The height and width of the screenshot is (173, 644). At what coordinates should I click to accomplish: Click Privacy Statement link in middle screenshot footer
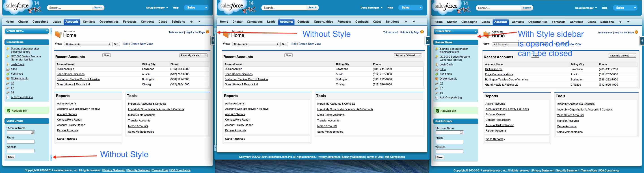coord(328,157)
